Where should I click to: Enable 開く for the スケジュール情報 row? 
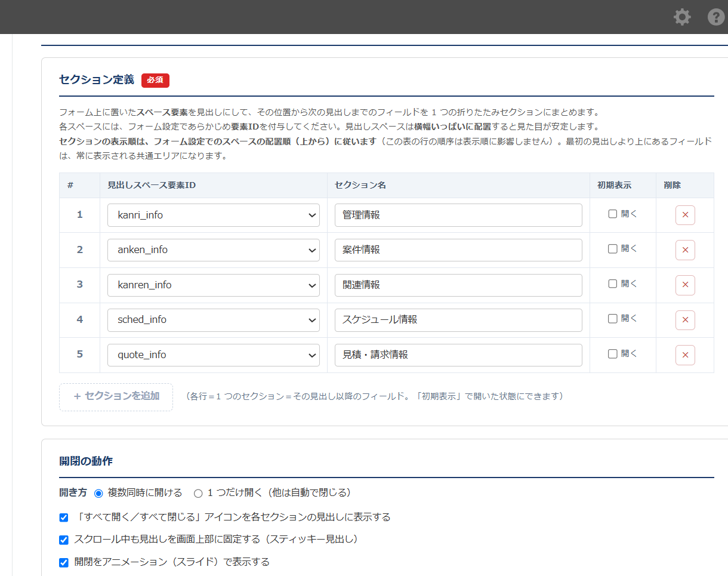coord(612,319)
